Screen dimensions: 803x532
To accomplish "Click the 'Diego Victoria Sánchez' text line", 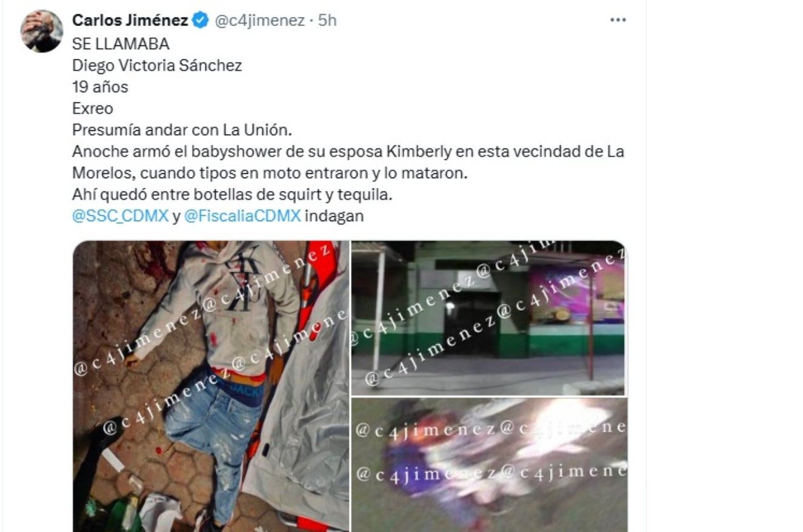I will 157,65.
